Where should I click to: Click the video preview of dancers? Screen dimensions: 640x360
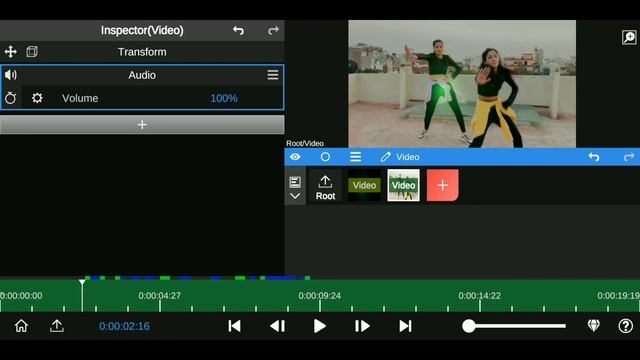click(x=462, y=84)
